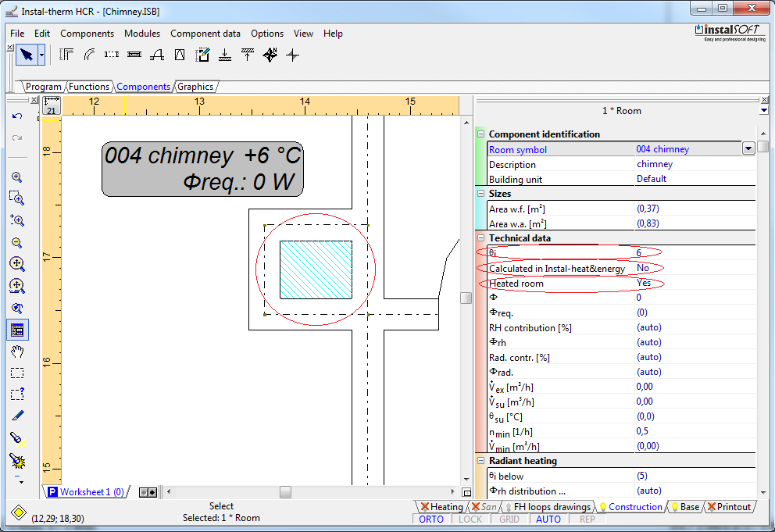The width and height of the screenshot is (775, 532).
Task: Click the undo arrow icon
Action: [x=17, y=116]
